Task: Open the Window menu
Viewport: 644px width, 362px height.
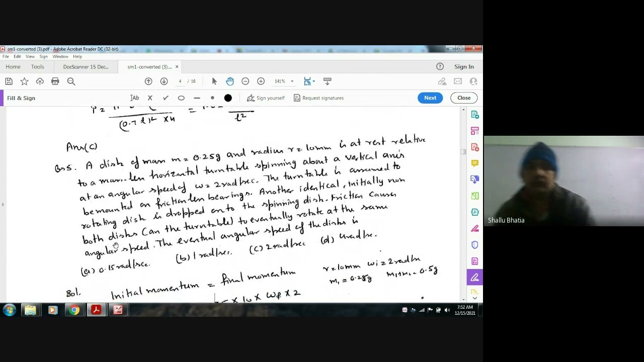Action: 60,57
